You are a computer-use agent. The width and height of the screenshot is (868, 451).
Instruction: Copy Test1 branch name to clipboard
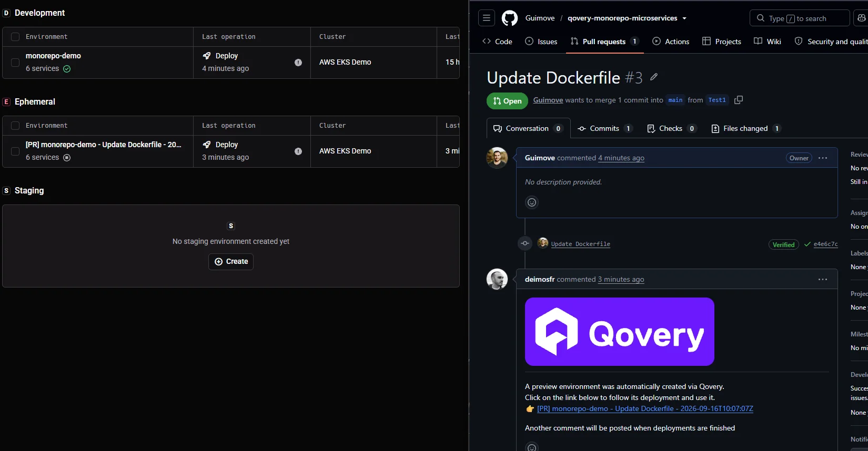point(739,100)
